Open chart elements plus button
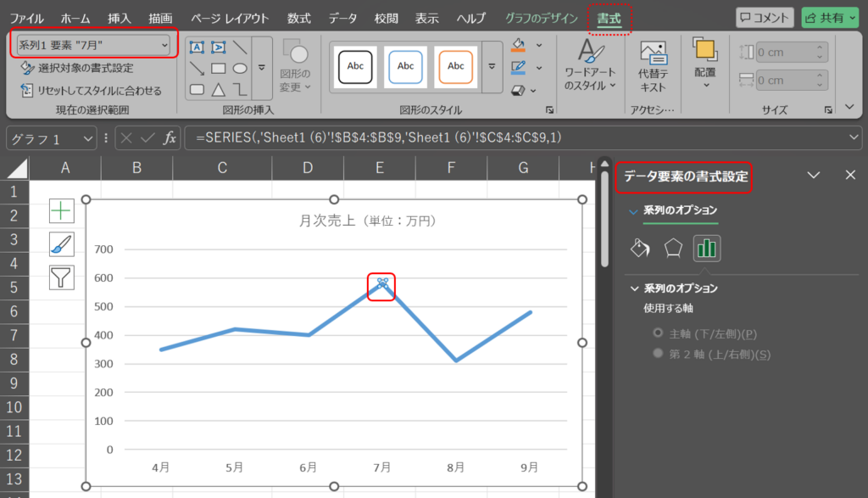The image size is (868, 498). pyautogui.click(x=61, y=211)
